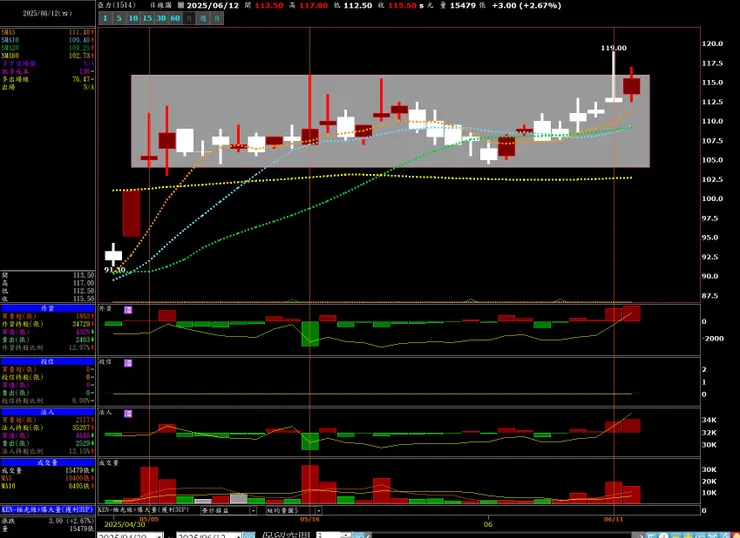Image resolution: width=740 pixels, height=538 pixels.
Task: Switch to monthly (月) chart period
Action: coord(217,18)
